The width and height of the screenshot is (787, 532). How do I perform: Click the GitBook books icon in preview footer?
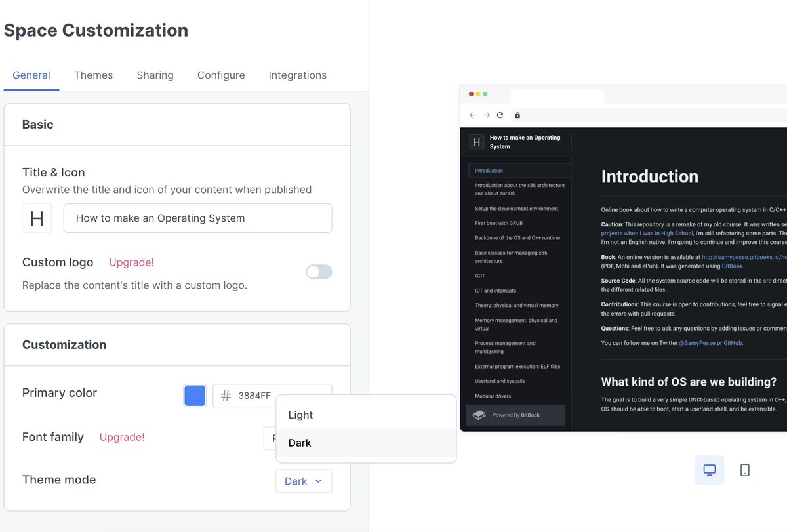(479, 415)
